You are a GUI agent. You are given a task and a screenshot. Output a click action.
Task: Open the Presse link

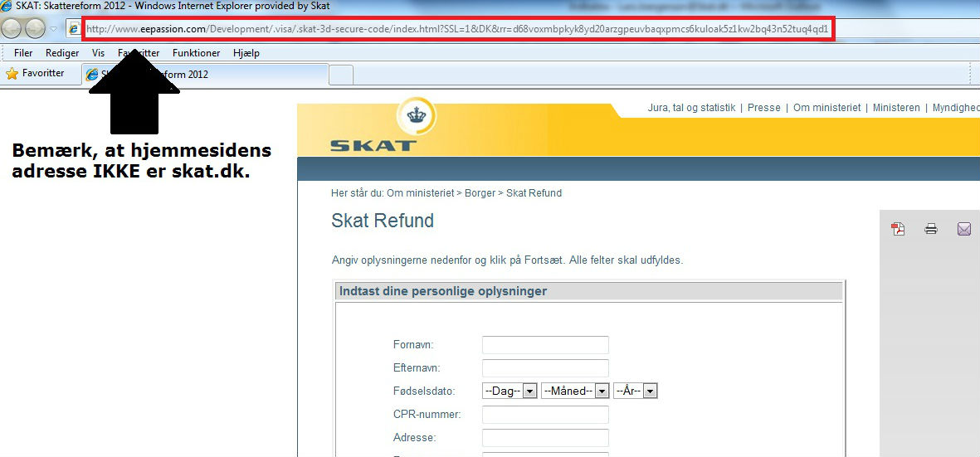pyautogui.click(x=763, y=107)
